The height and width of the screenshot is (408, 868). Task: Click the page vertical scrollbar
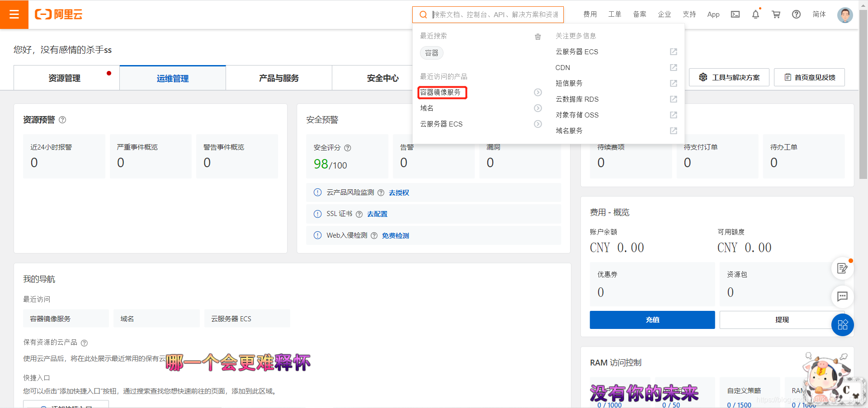[863, 95]
